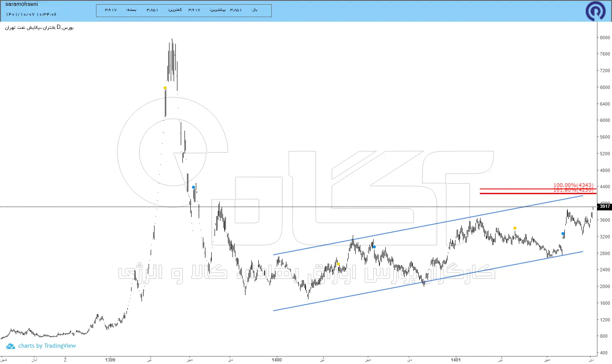Click the blue marker dot near 4400
This screenshot has height=364, width=612.
coord(193,187)
